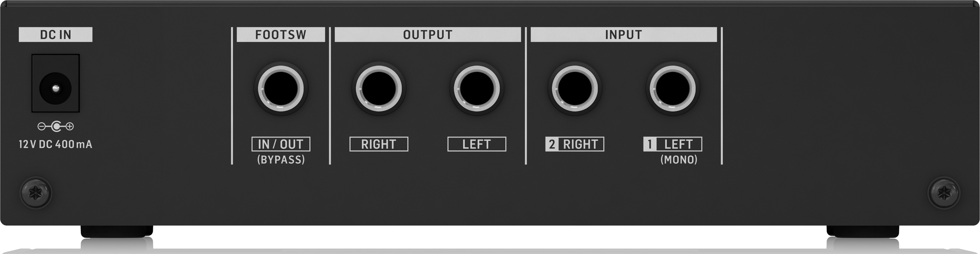Click the INPUT 1 LEFT mono jack

[x=672, y=88]
